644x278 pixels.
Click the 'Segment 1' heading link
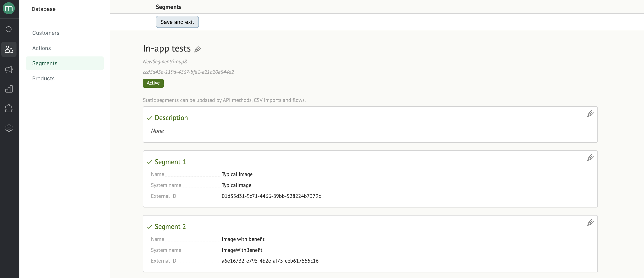point(170,162)
